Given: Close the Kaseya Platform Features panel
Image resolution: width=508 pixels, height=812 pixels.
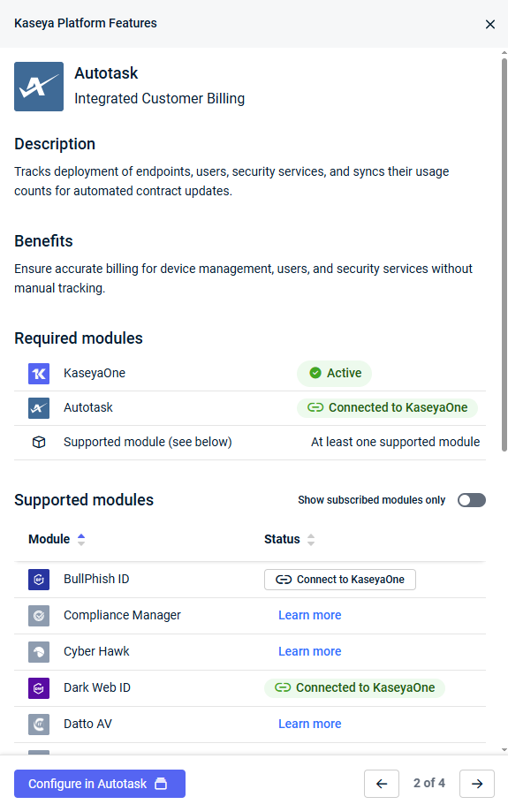Looking at the screenshot, I should (489, 25).
